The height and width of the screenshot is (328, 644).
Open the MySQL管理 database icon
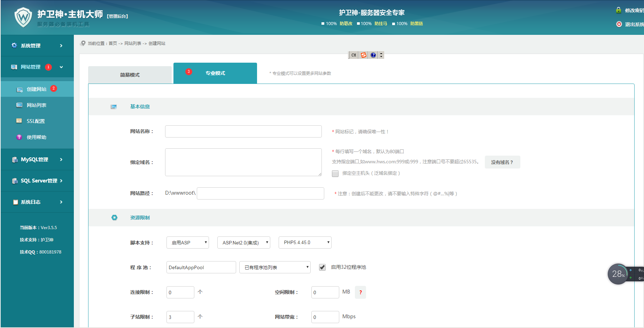point(14,159)
